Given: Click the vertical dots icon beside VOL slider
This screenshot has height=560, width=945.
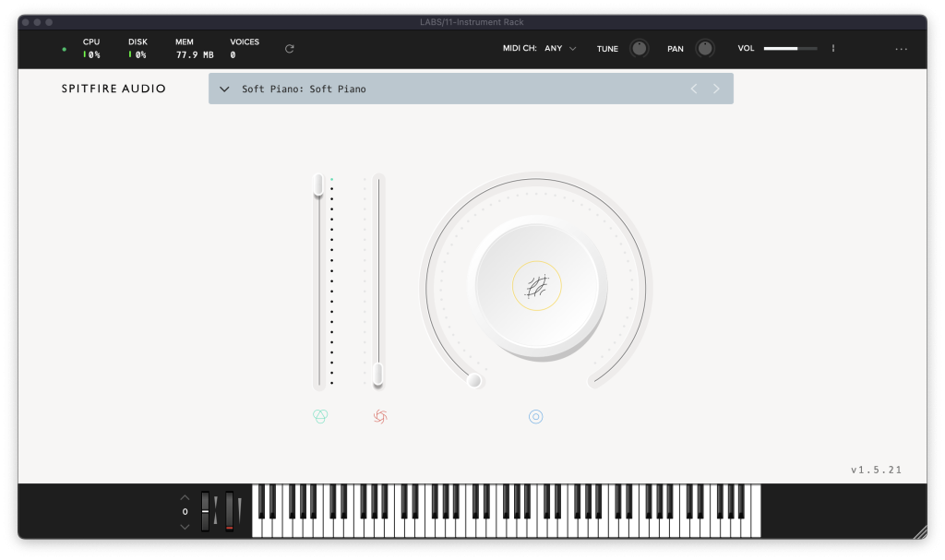Looking at the screenshot, I should coord(833,49).
